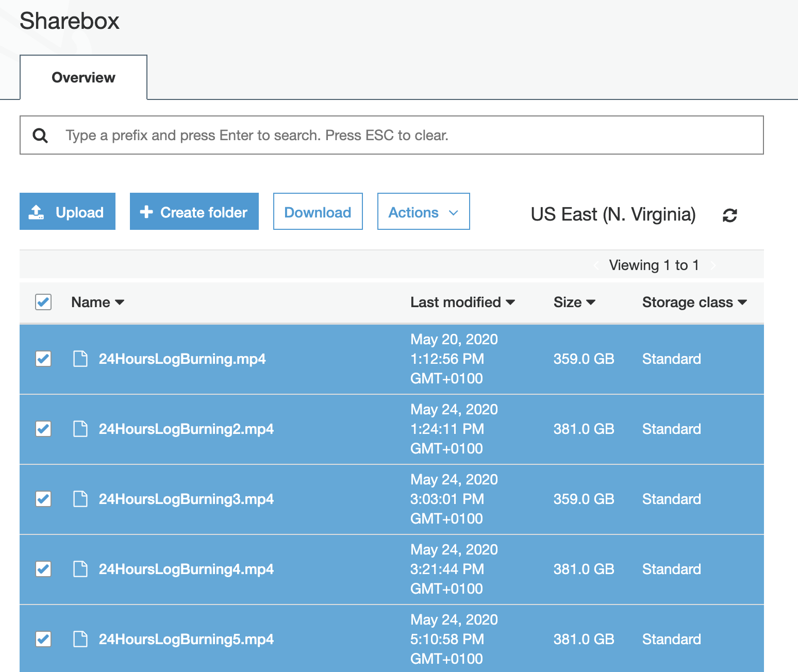Deselect 24HoursLogBurning3.mp4 checkbox

pos(43,499)
